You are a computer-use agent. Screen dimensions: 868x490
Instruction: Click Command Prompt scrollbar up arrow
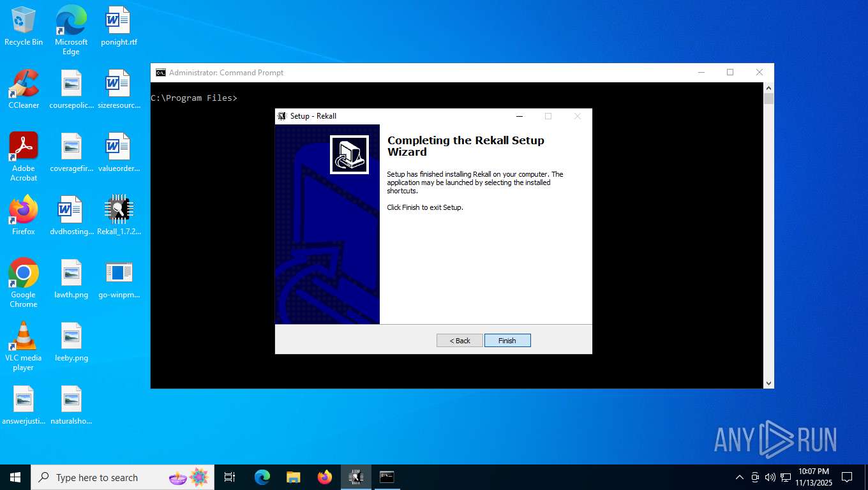(769, 88)
